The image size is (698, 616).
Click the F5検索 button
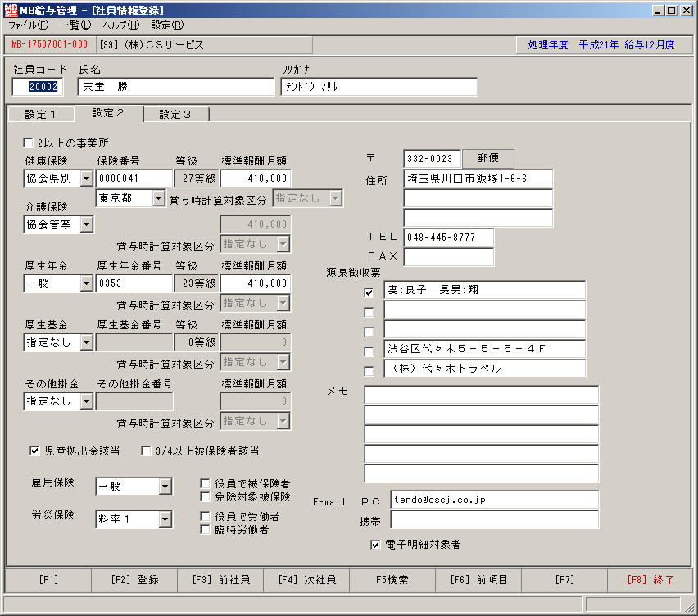(392, 580)
